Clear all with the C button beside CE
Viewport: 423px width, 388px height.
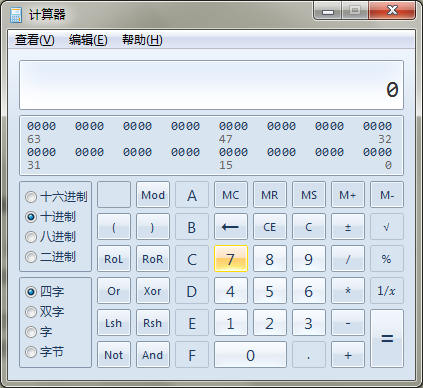click(x=309, y=227)
